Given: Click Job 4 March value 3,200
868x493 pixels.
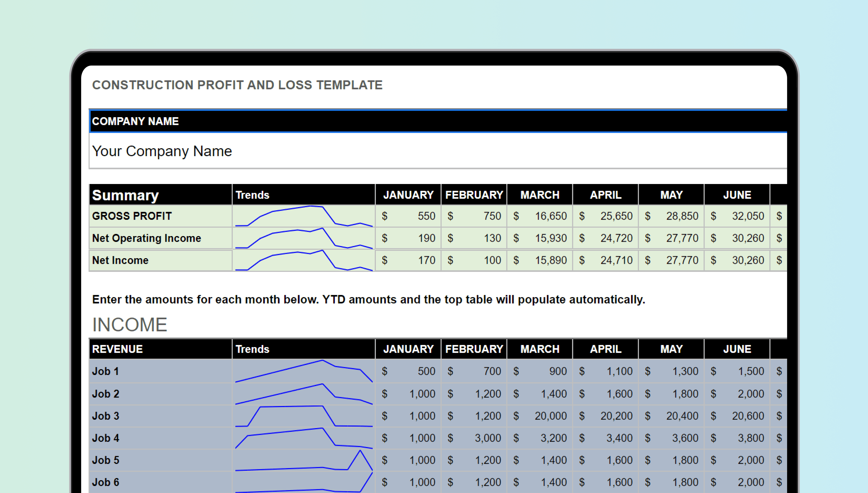Looking at the screenshot, I should point(540,438).
